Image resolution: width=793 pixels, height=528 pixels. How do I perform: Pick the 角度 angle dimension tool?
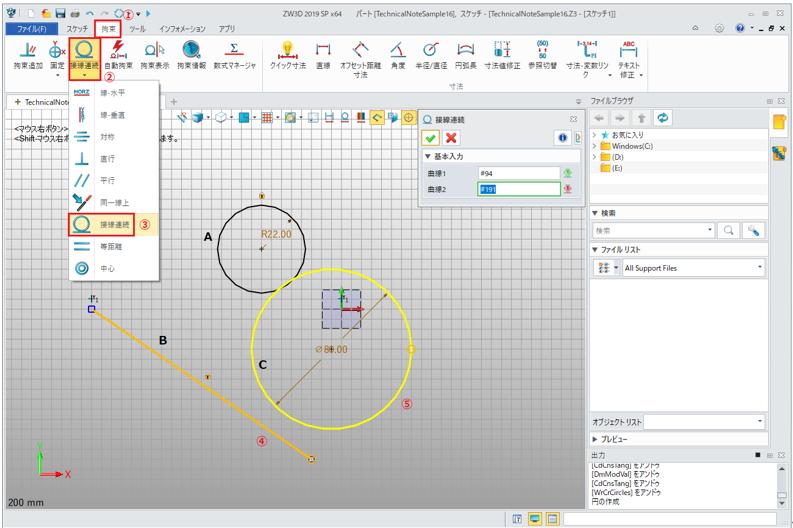click(x=398, y=56)
